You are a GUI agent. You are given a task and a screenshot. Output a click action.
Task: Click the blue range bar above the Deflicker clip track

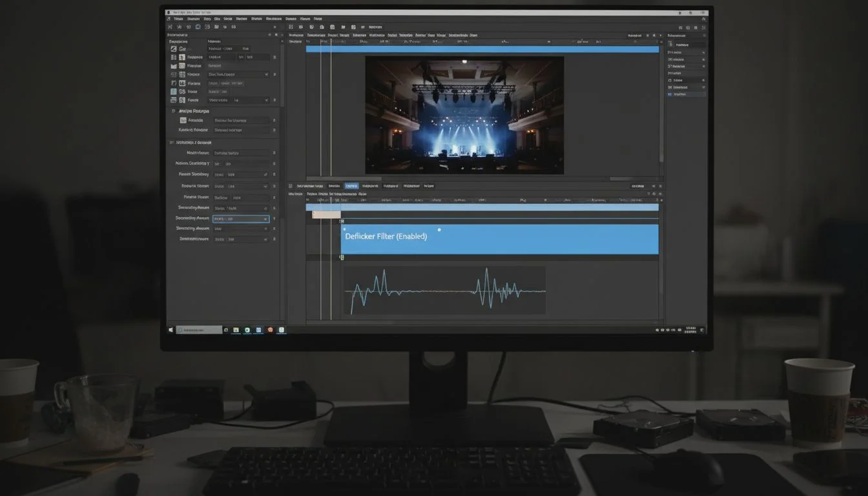tap(482, 207)
